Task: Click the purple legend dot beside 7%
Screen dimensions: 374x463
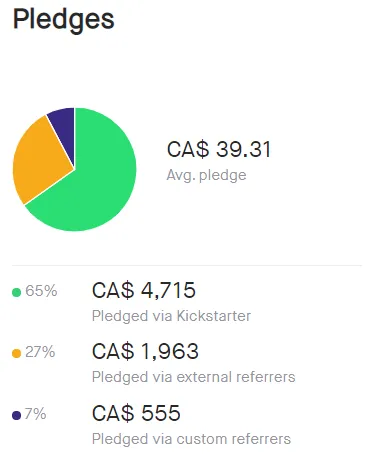Action: tap(16, 415)
